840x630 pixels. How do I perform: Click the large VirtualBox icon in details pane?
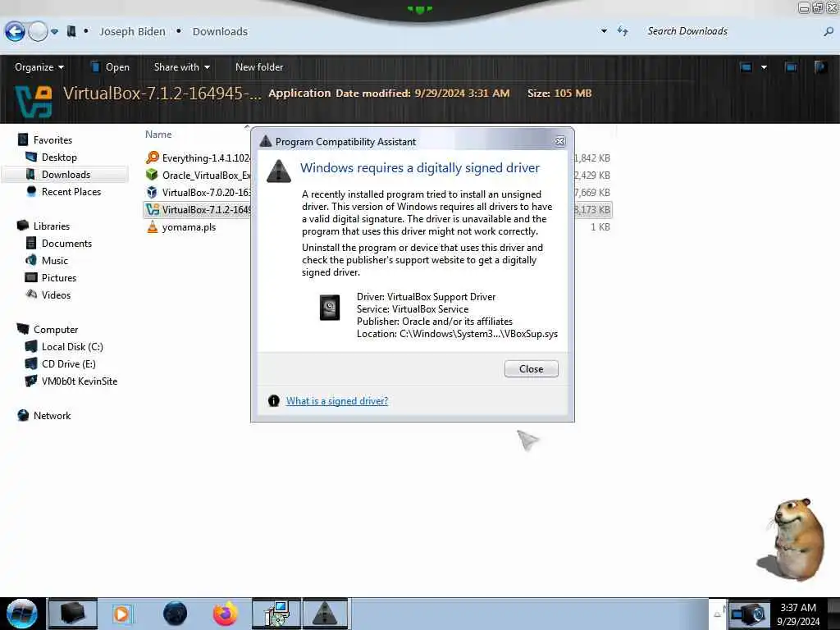(33, 101)
